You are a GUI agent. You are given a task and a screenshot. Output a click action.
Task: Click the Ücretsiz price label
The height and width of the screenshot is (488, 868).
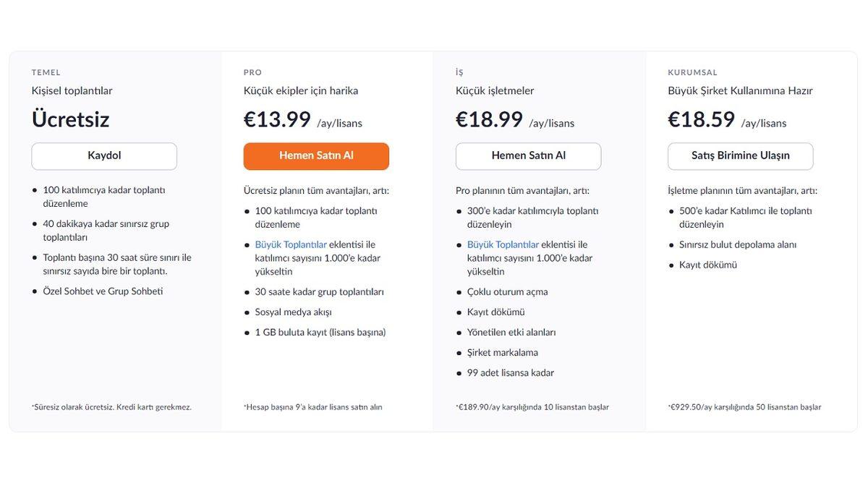coord(69,119)
